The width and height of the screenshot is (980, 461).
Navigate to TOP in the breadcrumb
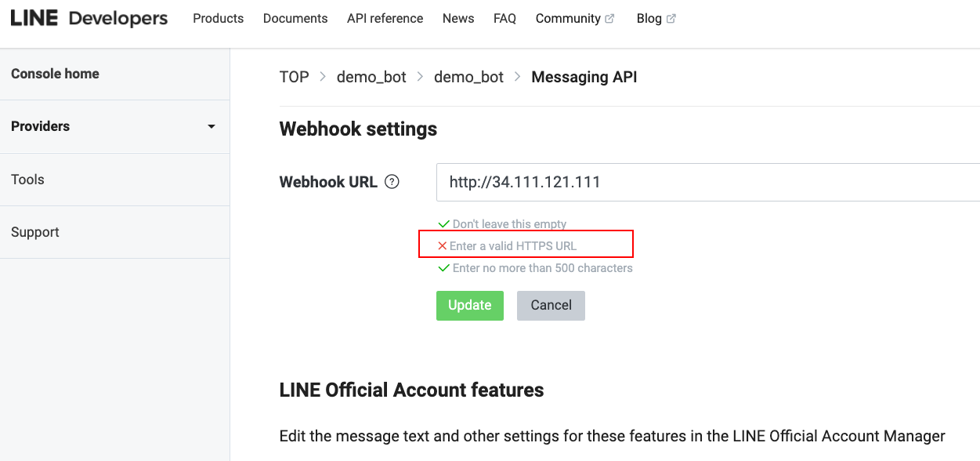click(295, 77)
